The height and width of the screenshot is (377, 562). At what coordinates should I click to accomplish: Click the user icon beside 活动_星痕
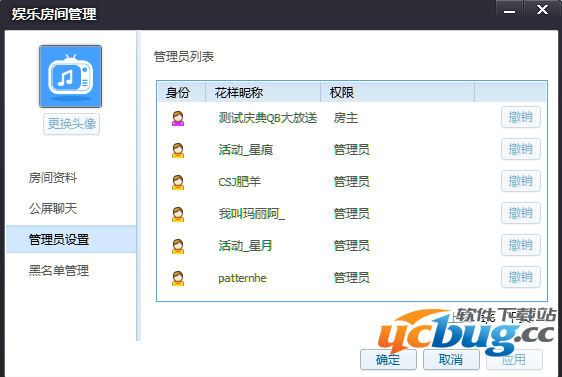[178, 150]
